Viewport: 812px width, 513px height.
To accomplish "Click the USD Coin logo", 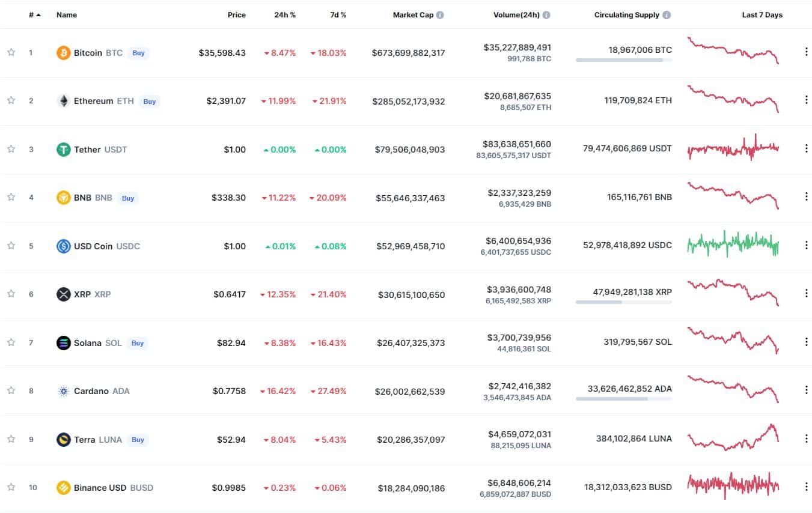I will [63, 246].
